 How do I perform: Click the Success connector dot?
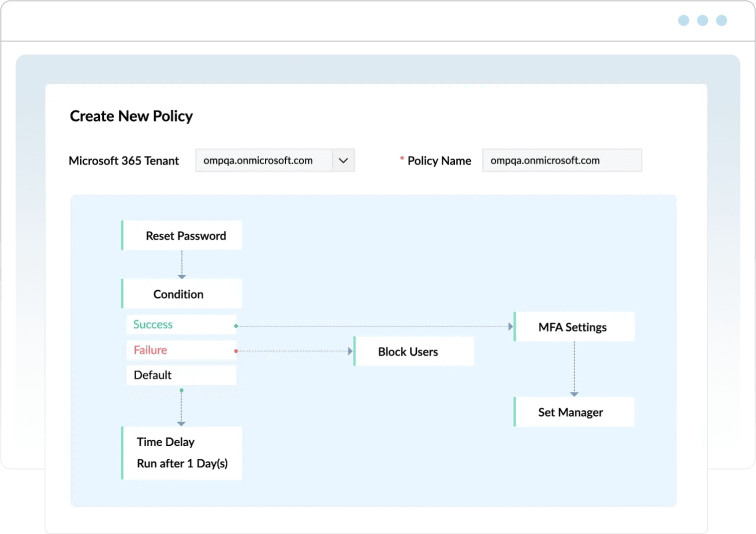pyautogui.click(x=235, y=326)
